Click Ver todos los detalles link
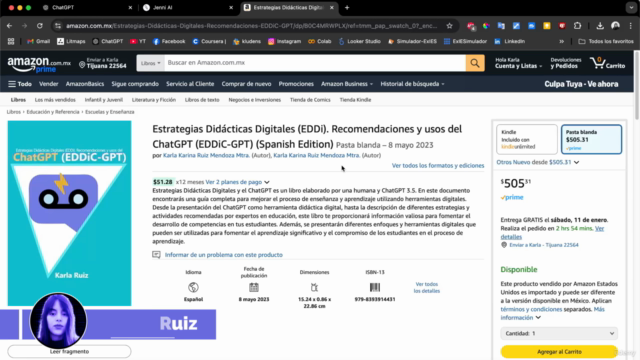The height and width of the screenshot is (360, 640). [427, 287]
